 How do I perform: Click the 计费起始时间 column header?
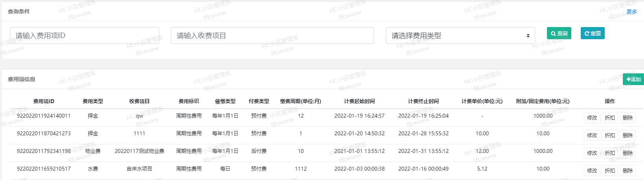(360, 101)
